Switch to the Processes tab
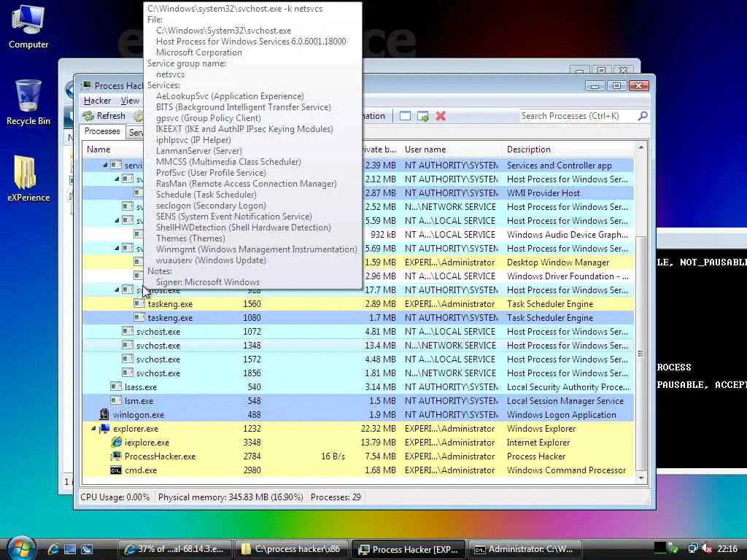Viewport: 747px width, 560px height. point(102,131)
